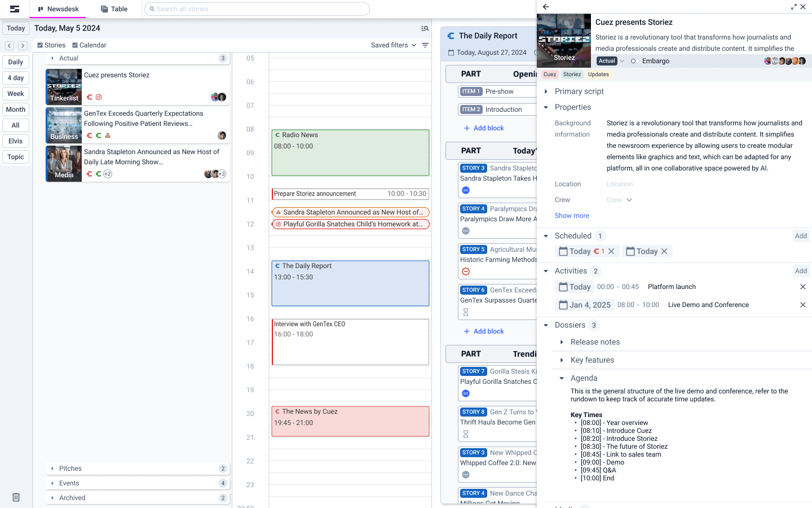Click the advanced search icon next to the date
This screenshot has width=812, height=508.
425,28
